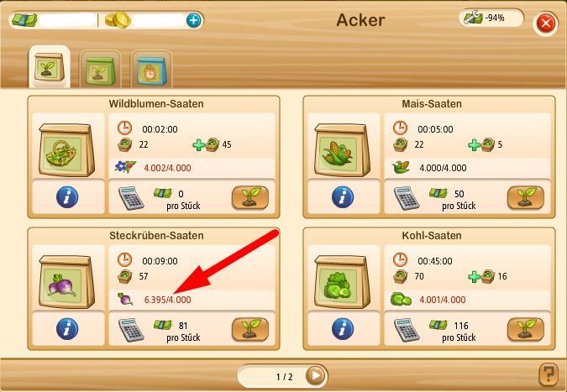Add gold coins with plus button
This screenshot has width=567, height=392.
click(194, 20)
